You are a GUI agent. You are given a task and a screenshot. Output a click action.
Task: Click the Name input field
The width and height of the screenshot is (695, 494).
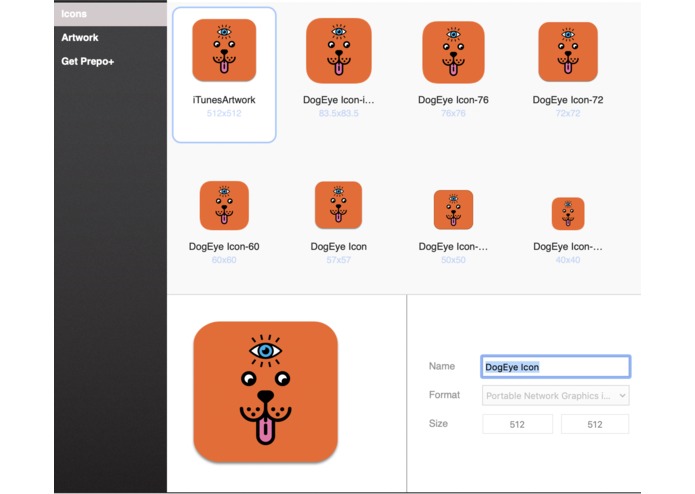[555, 367]
